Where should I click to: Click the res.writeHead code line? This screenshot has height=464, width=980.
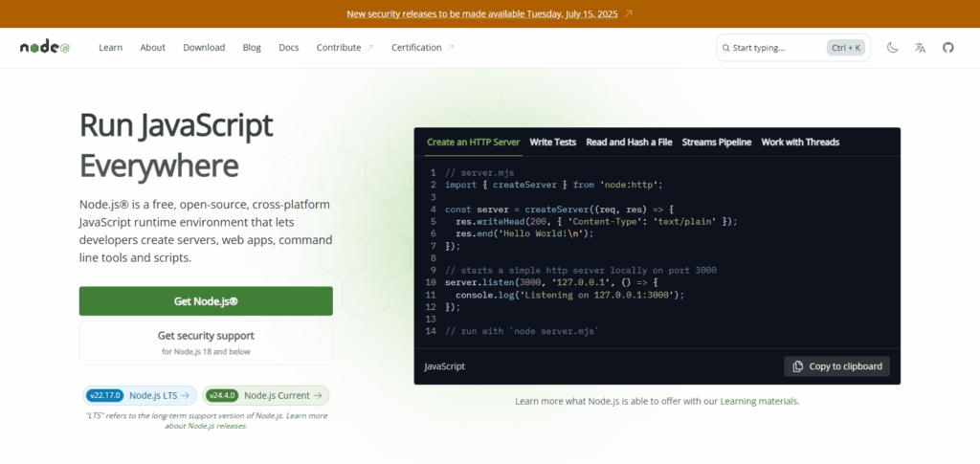pos(596,222)
